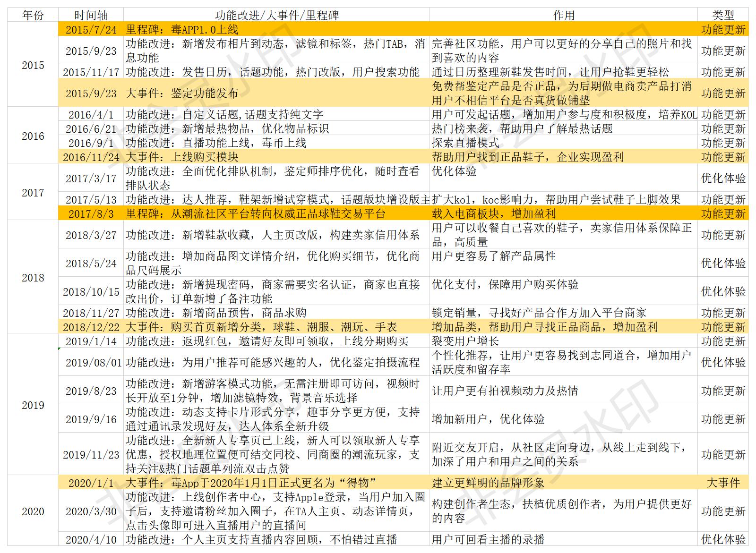The image size is (756, 553).
Task: Select the date cell 2020/4/10
Action: tap(91, 539)
